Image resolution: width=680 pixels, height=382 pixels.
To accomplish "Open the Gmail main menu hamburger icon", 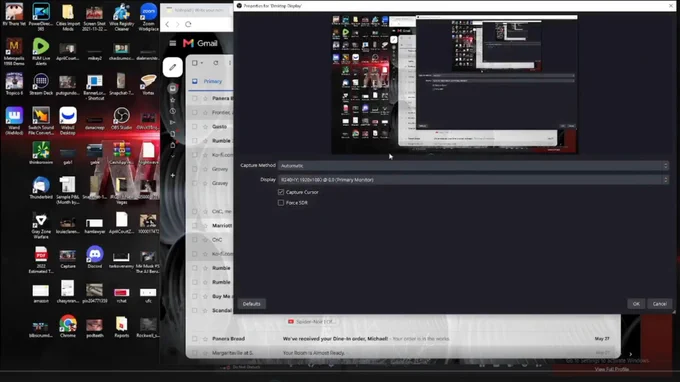I will 173,43.
